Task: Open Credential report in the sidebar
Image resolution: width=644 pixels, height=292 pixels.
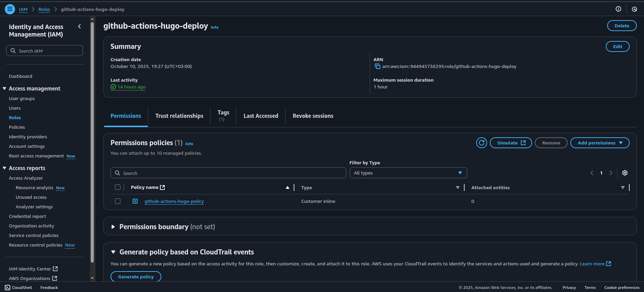Action: coord(27,216)
